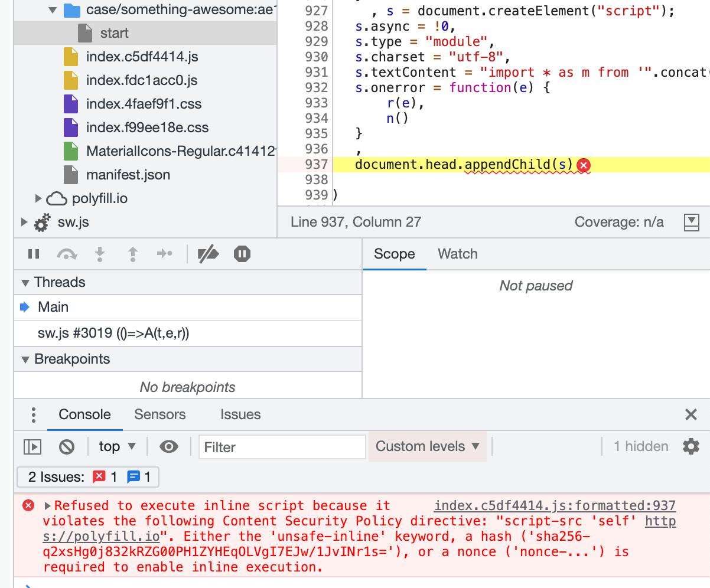Click the yellow file icon for index.c5df4414.js
The width and height of the screenshot is (710, 588).
click(x=71, y=57)
